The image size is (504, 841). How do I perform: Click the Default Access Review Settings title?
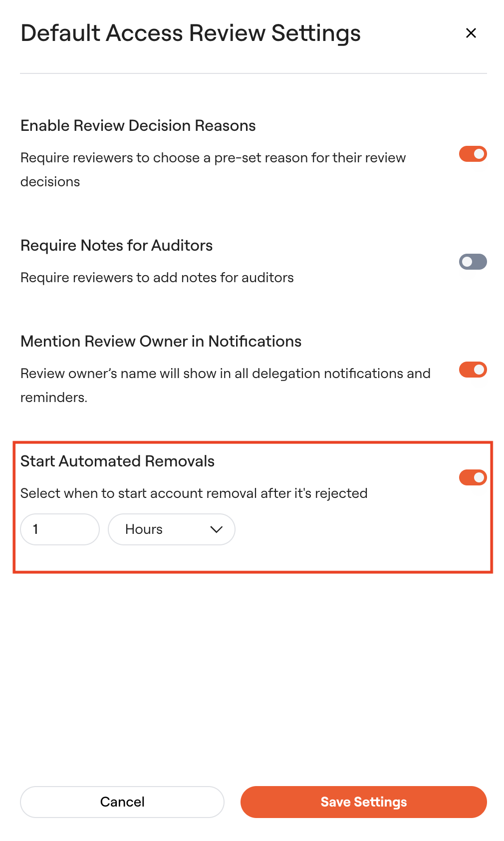click(191, 33)
